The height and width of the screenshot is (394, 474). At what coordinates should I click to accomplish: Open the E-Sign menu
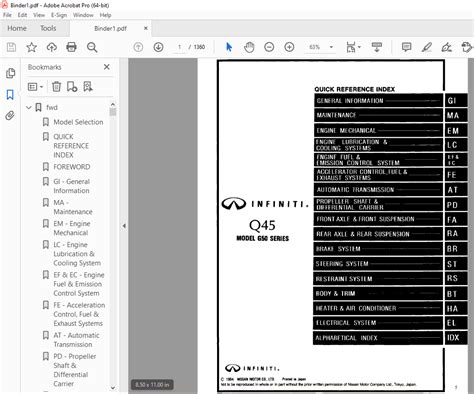coord(59,15)
